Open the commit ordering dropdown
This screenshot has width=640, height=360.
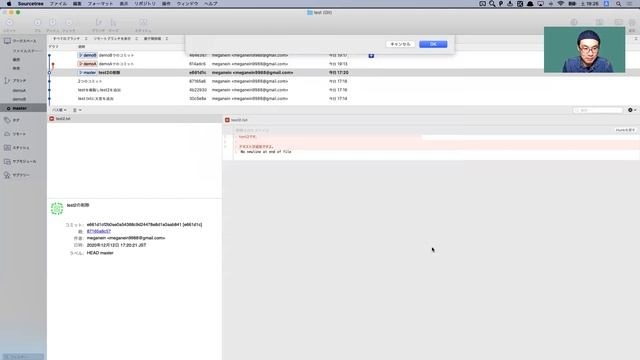[156, 38]
